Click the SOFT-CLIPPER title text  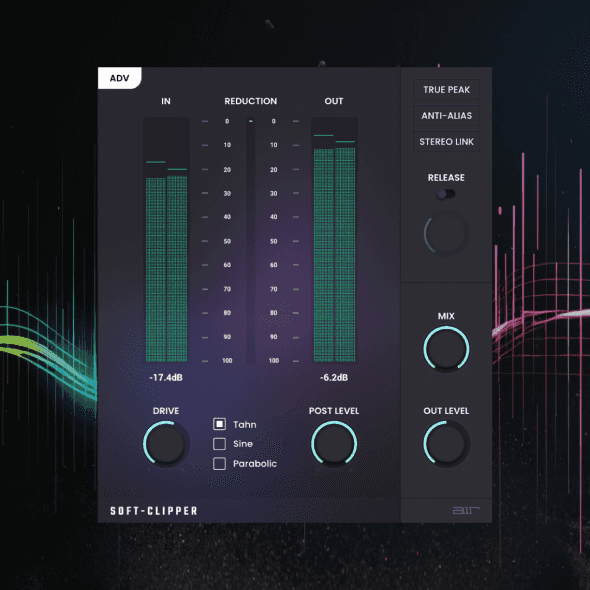tap(154, 511)
